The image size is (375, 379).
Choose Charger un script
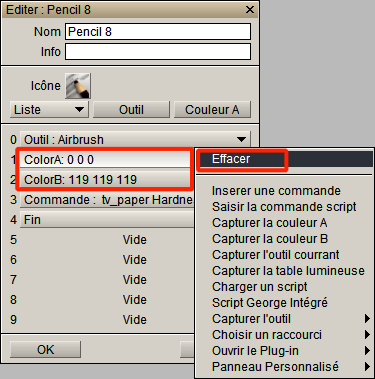tap(285, 287)
